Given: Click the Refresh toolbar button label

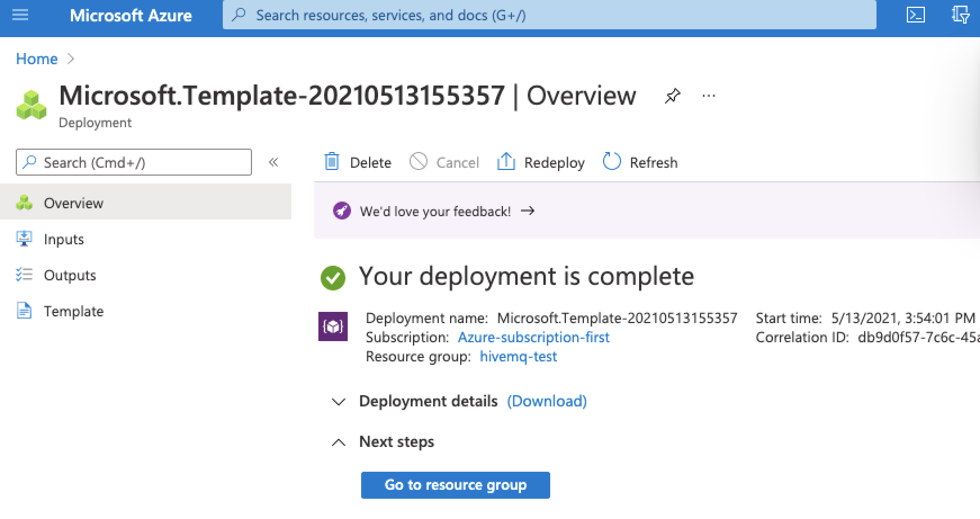Looking at the screenshot, I should (654, 163).
